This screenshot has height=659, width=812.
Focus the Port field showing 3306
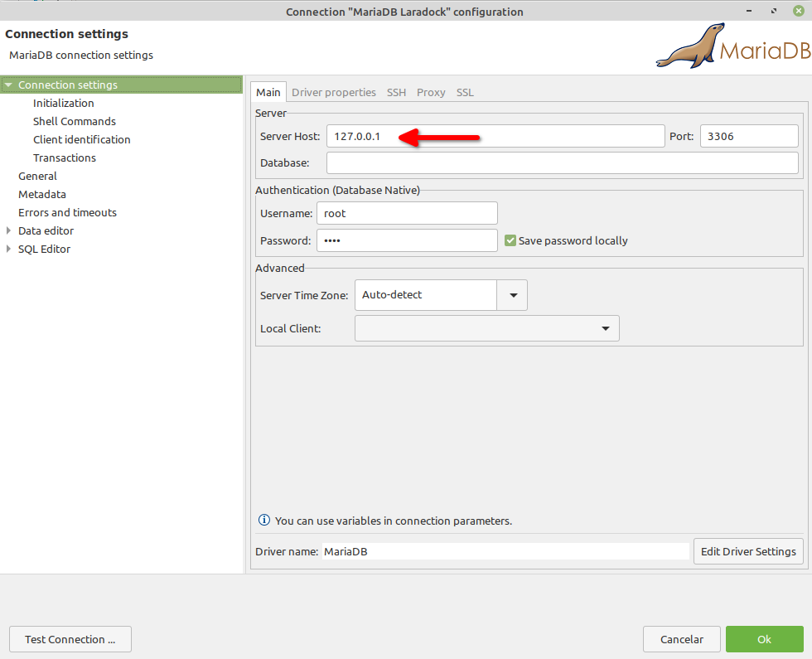pos(749,136)
